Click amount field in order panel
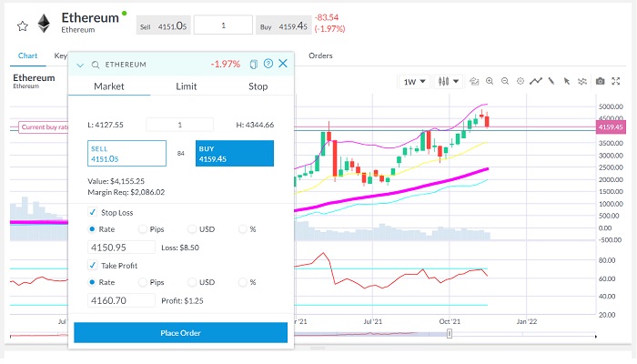The width and height of the screenshot is (637, 364). [179, 125]
